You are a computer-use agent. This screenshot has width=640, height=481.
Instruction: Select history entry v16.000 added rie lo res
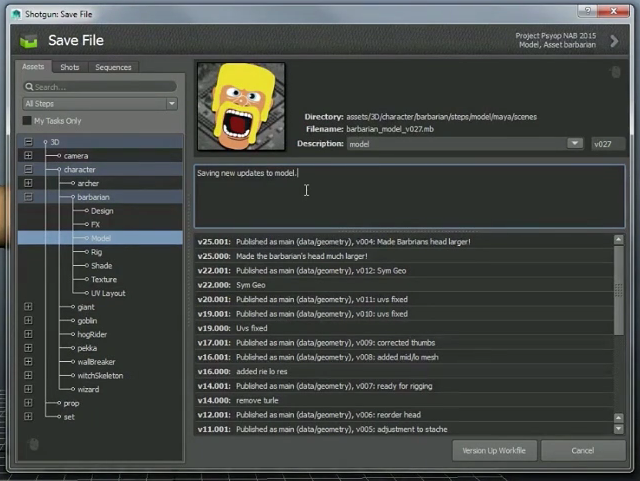(404, 372)
